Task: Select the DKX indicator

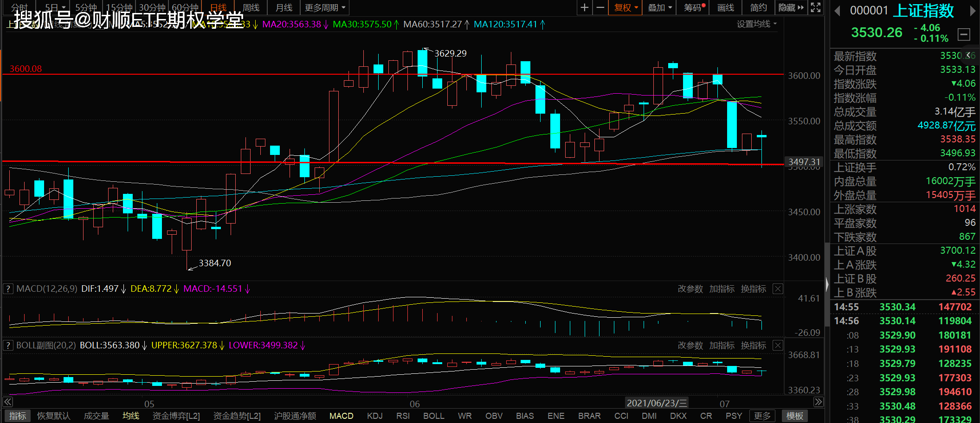Action: (678, 416)
